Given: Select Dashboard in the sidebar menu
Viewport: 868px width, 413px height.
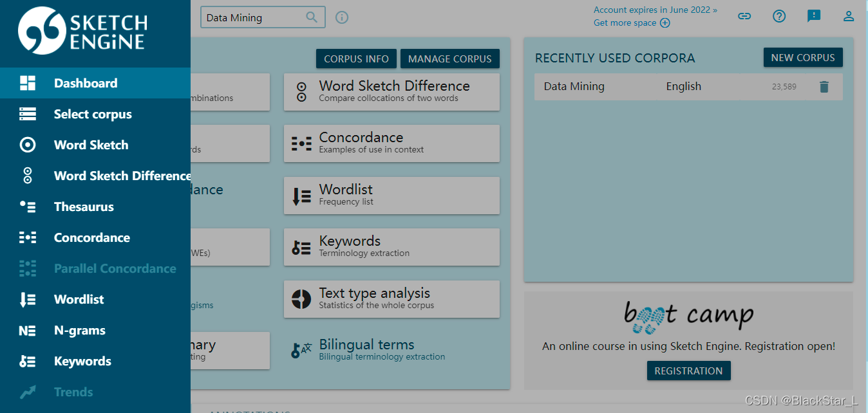Looking at the screenshot, I should coord(95,83).
